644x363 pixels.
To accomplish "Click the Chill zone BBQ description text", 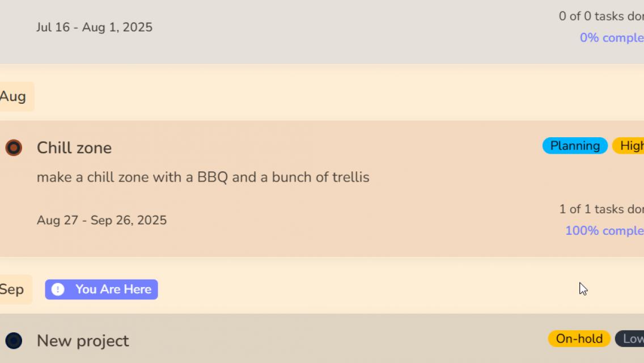I will (203, 178).
